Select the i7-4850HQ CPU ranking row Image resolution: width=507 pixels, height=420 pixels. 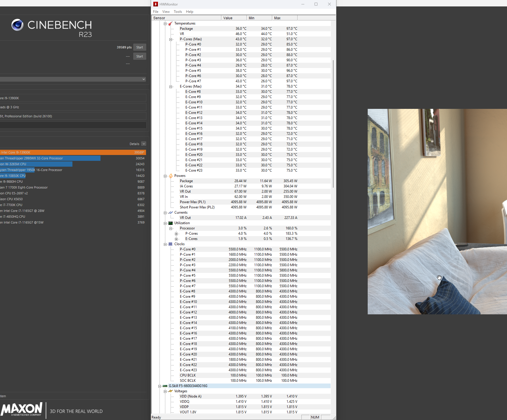pyautogui.click(x=73, y=217)
